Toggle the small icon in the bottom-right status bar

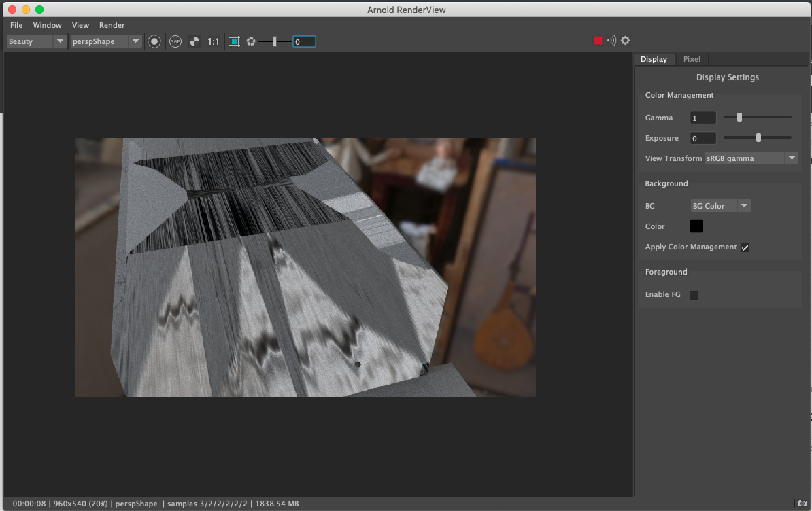coord(801,504)
